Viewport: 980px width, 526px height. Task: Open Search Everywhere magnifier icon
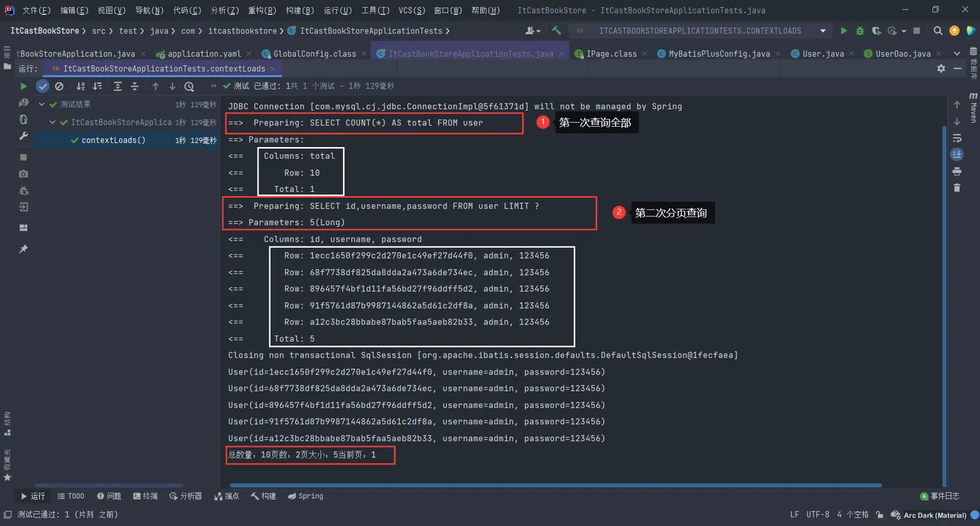pyautogui.click(x=938, y=31)
